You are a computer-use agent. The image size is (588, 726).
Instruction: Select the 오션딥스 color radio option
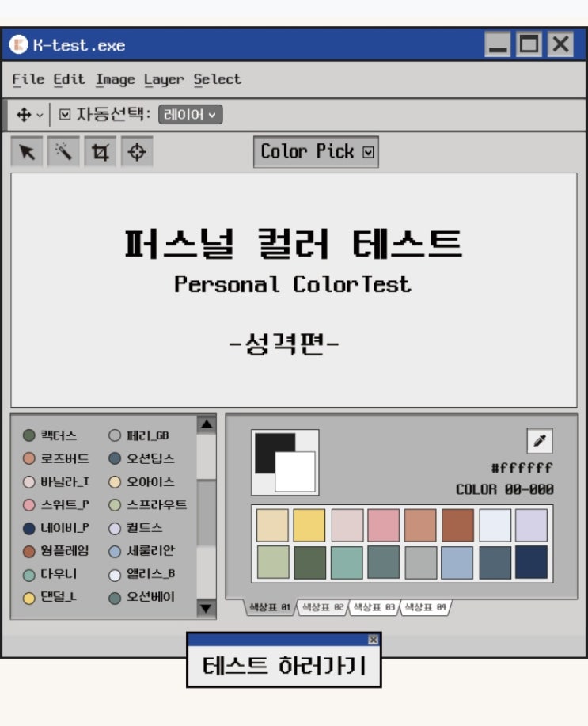(x=115, y=458)
